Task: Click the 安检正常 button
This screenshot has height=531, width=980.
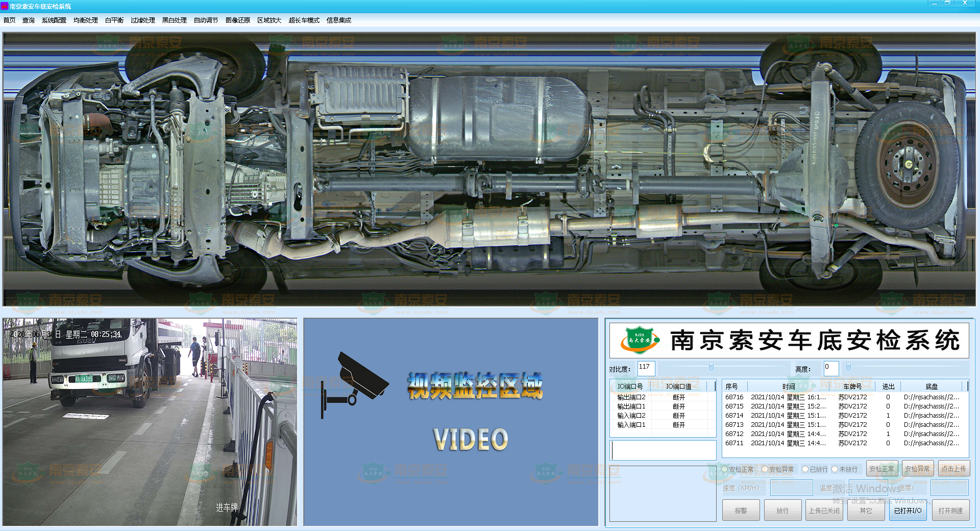Action: (882, 469)
